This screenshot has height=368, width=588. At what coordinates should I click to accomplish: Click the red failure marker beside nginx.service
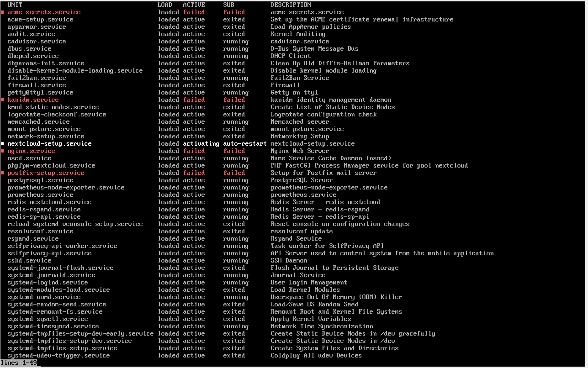pos(3,151)
